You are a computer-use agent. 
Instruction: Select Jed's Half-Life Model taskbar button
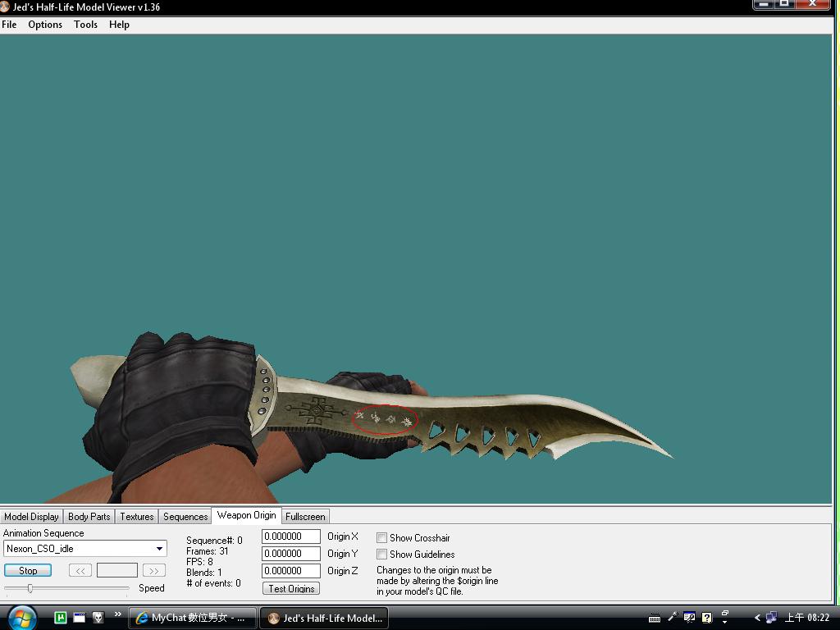323,618
